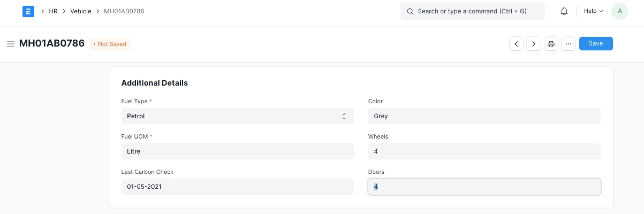Open the user avatar profile menu

pyautogui.click(x=619, y=11)
